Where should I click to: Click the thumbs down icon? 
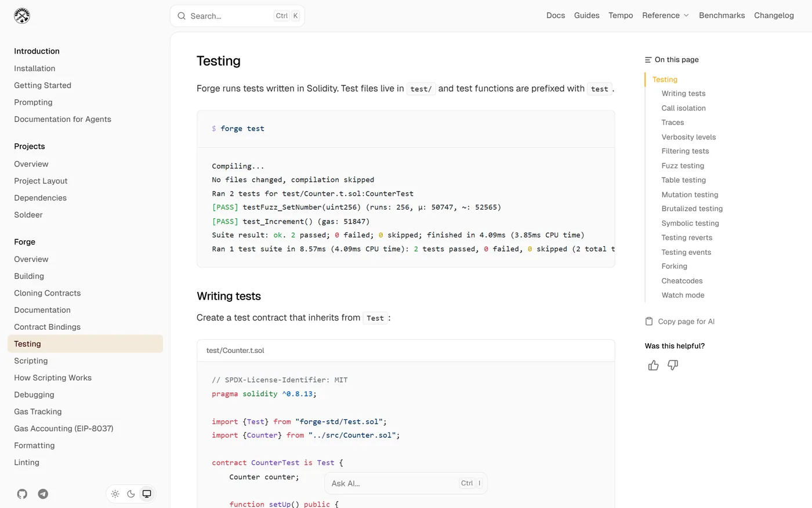(673, 365)
